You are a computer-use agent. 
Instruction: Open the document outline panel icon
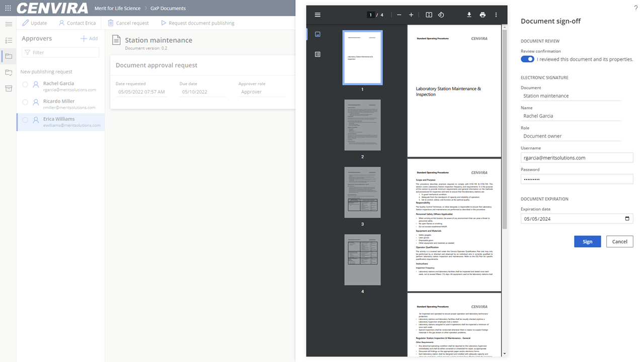[x=317, y=54]
